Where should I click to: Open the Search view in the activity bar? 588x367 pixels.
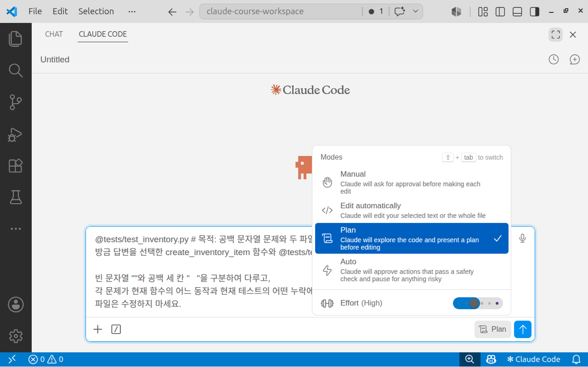pos(16,71)
